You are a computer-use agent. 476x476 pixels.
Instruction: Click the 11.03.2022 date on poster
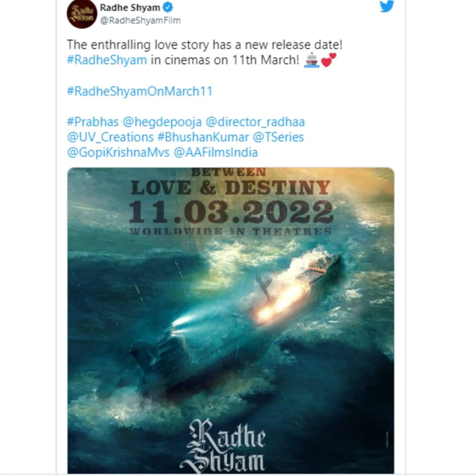coord(231,211)
